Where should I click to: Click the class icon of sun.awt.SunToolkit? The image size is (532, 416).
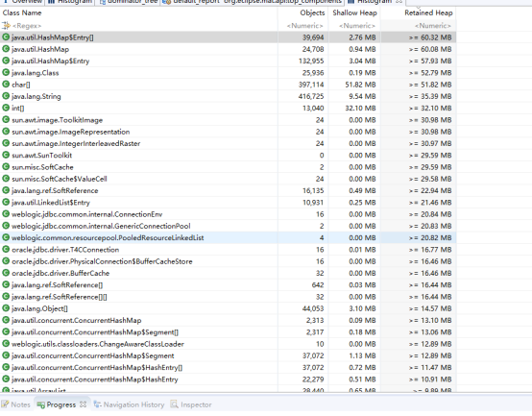coord(6,155)
